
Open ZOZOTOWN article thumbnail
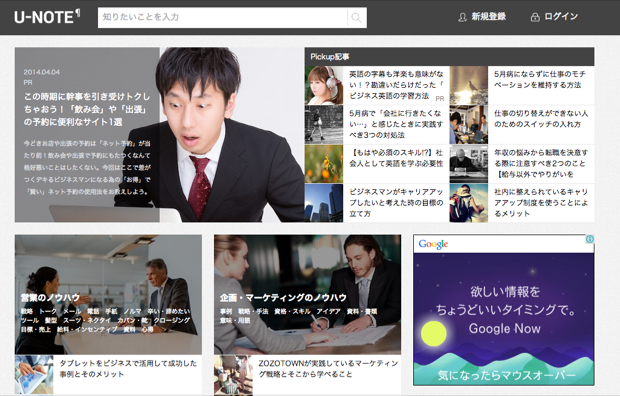(x=233, y=375)
